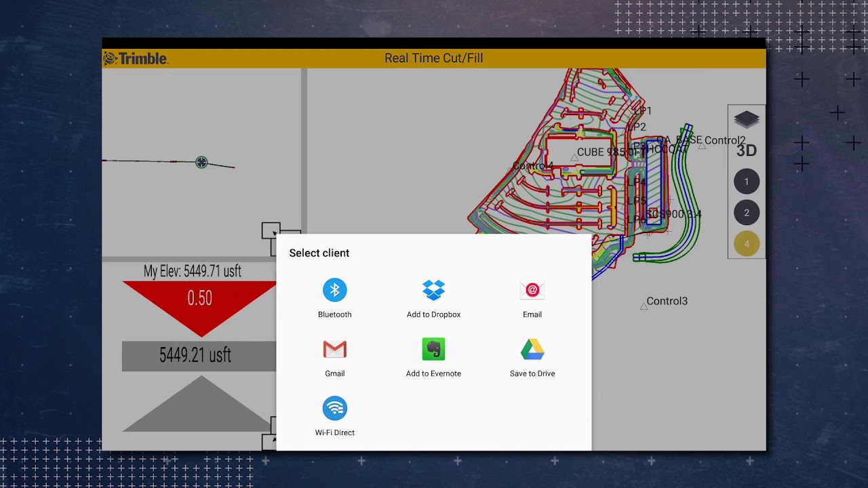Toggle the 3D view button

point(747,150)
